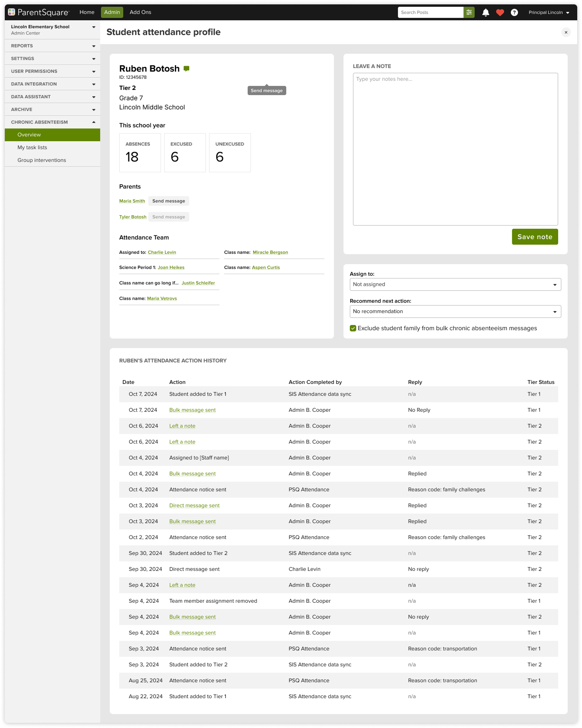Viewport: 582px width, 728px height.
Task: Open the Direct message sent link
Action: [x=194, y=506]
